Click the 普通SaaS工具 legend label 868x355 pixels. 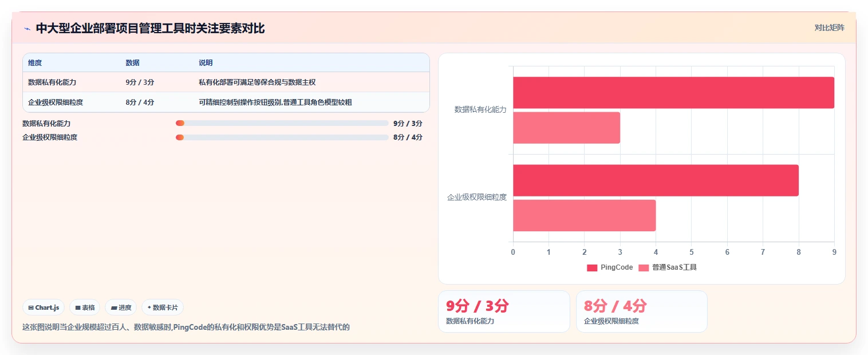click(674, 267)
